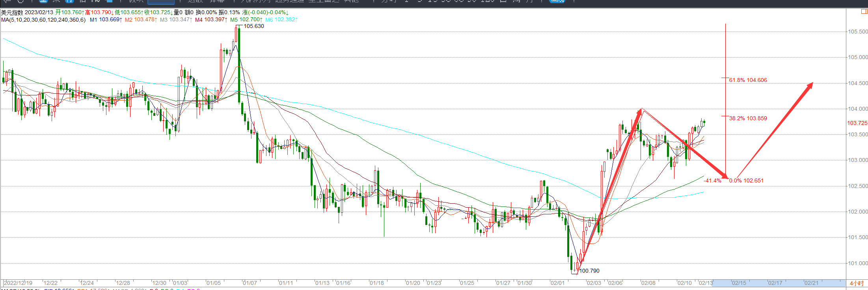Click the 02/08 date on the time axis
This screenshot has width=868, height=290.
click(x=648, y=283)
